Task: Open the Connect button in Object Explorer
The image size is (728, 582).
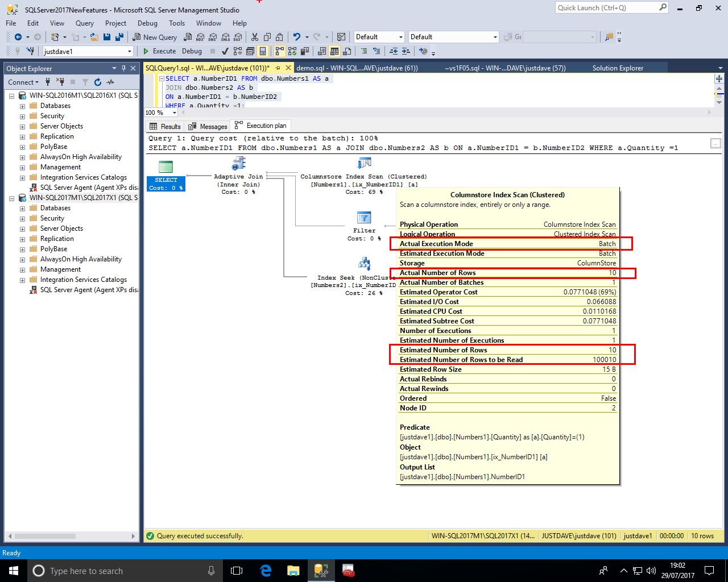Action: (23, 82)
